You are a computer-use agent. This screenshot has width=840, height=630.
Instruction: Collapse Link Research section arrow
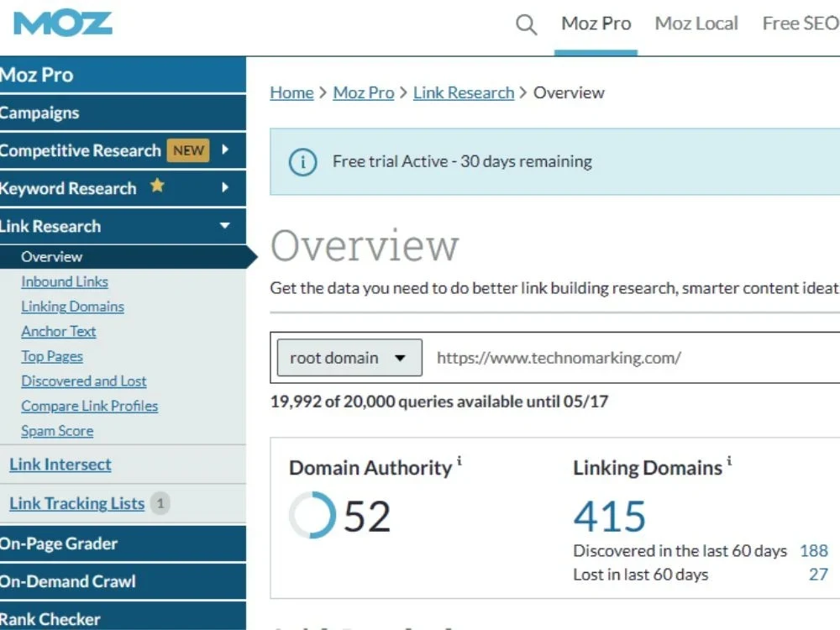coord(225,225)
